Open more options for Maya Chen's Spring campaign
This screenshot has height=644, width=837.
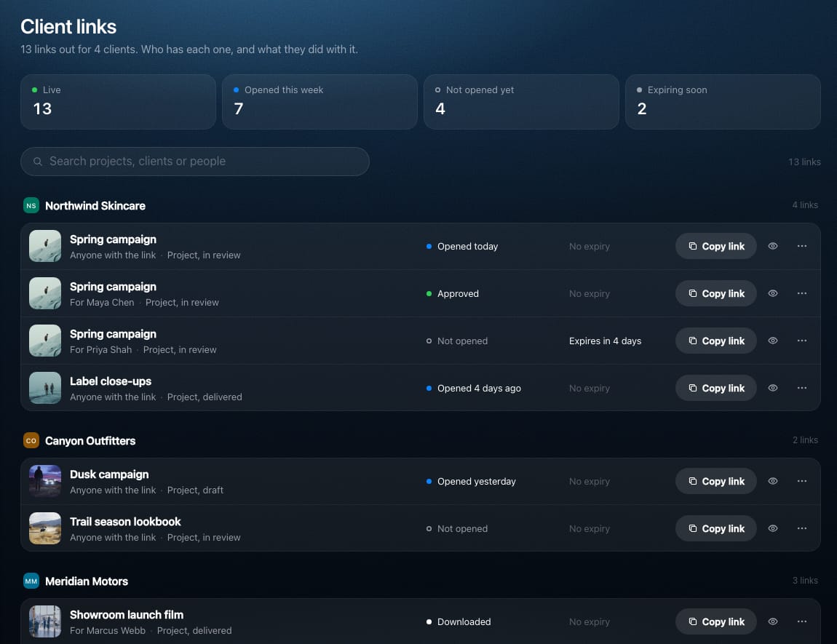802,293
